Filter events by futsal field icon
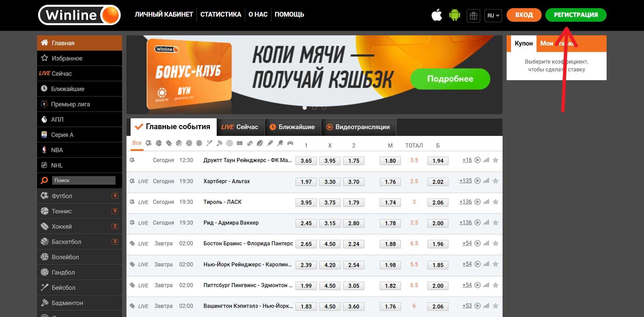Screen dimensions: 644x317 click(x=240, y=143)
